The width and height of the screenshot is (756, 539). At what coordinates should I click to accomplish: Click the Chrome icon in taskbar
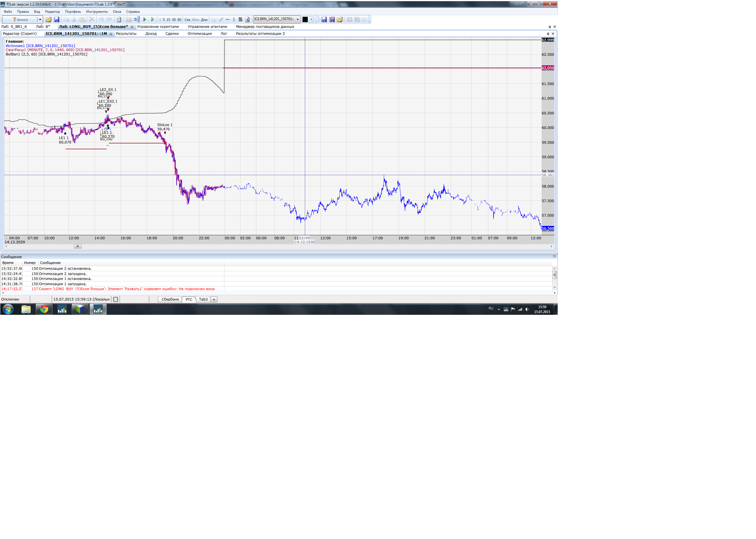click(x=44, y=309)
